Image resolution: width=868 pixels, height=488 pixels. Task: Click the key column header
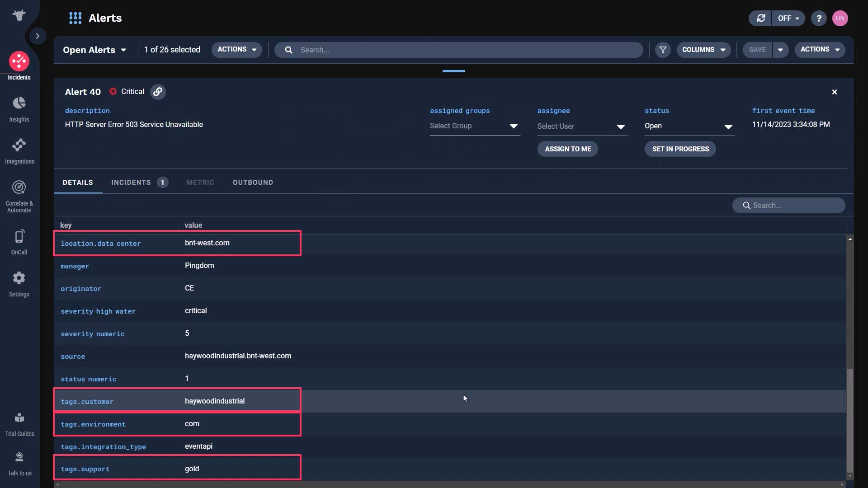66,225
